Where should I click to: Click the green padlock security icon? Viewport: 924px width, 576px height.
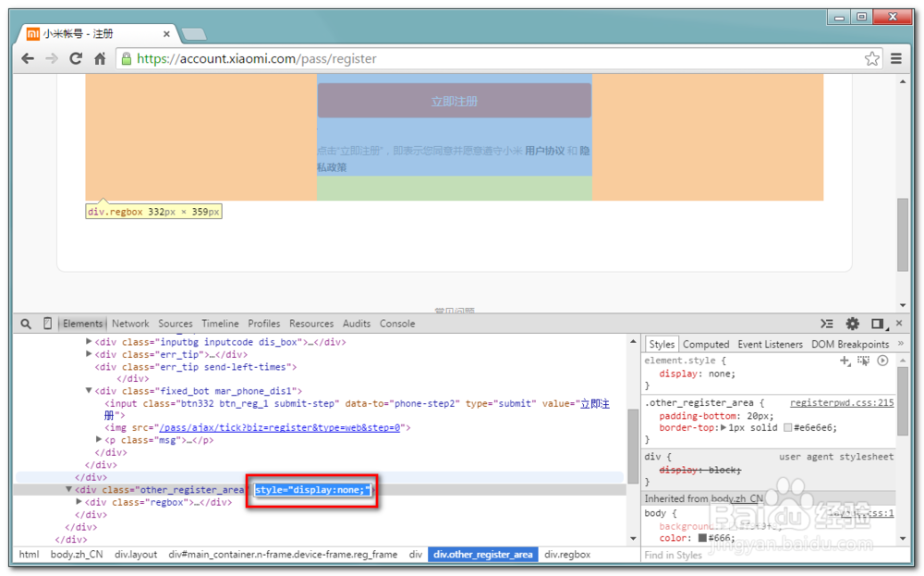click(126, 58)
